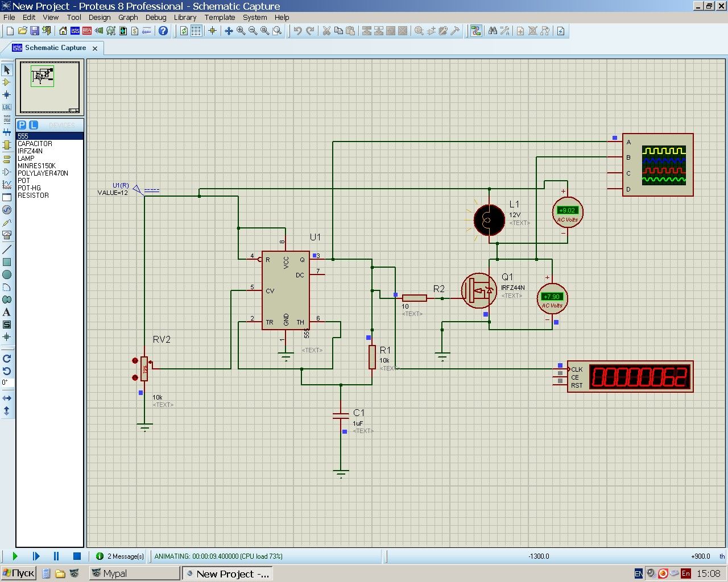
Task: Select the Component mode tool
Action: [x=7, y=82]
